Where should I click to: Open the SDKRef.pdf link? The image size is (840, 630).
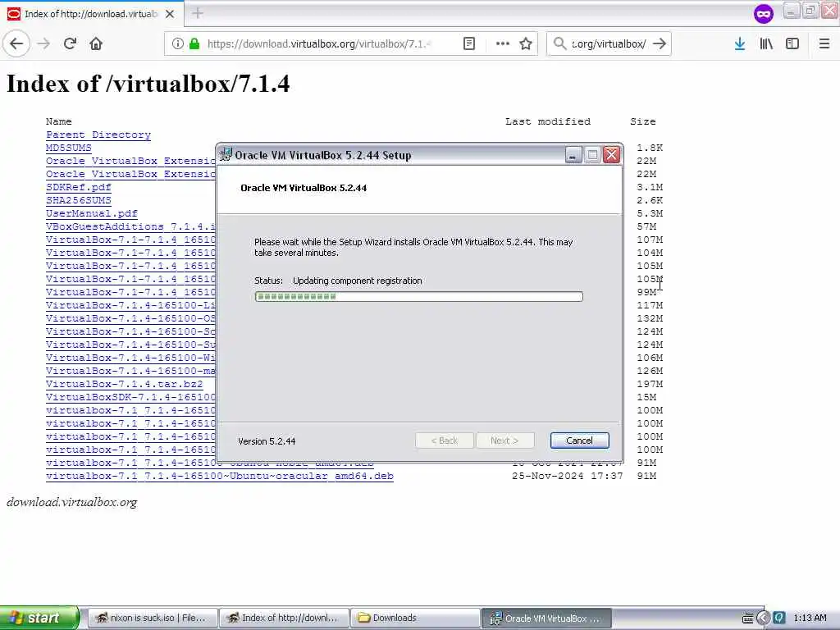79,187
